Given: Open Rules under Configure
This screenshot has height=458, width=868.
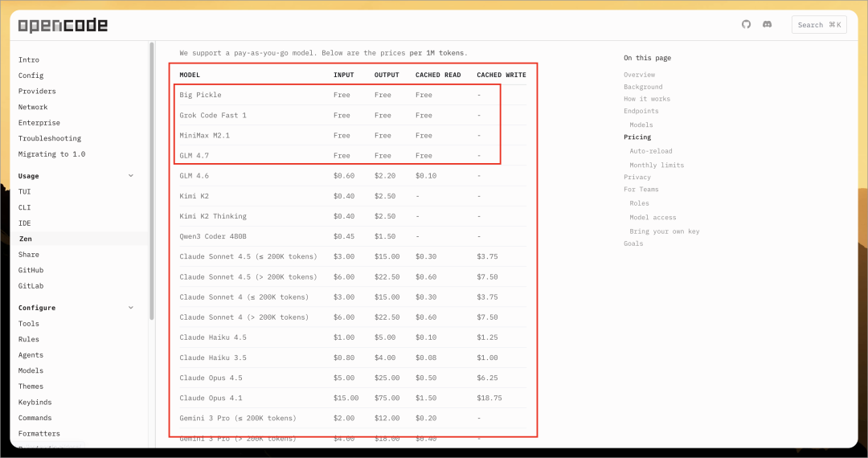Looking at the screenshot, I should (29, 339).
